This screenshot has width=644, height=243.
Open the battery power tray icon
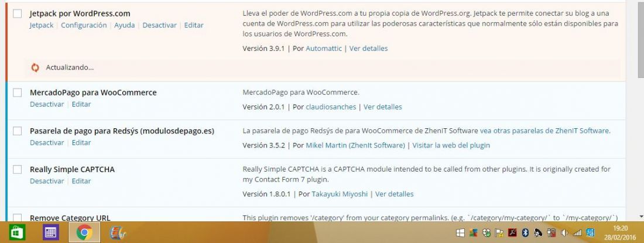point(551,232)
